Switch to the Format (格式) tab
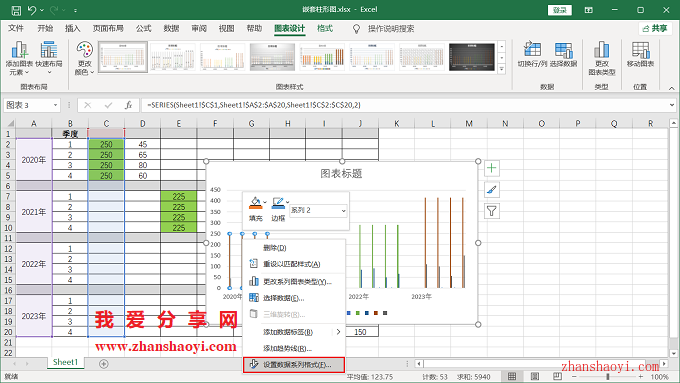 click(325, 29)
